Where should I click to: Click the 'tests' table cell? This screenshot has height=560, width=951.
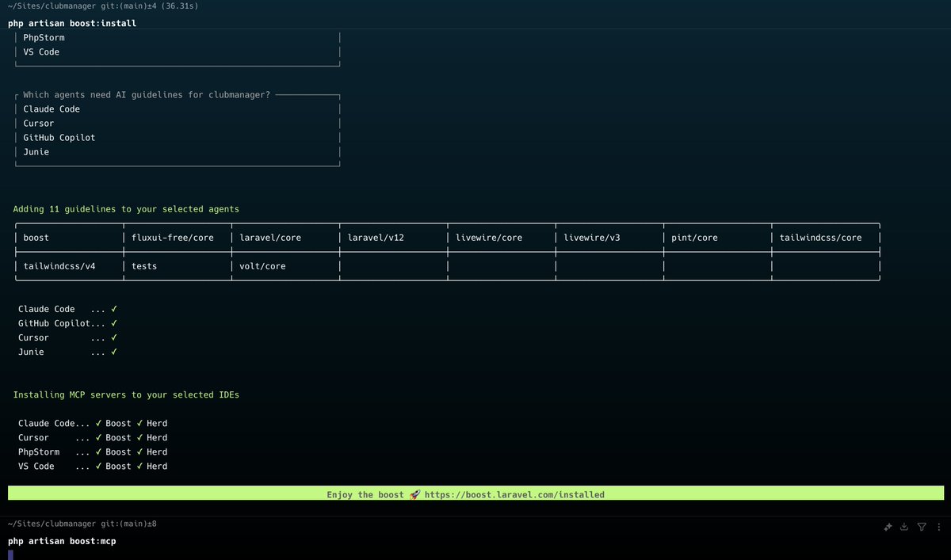tap(177, 266)
